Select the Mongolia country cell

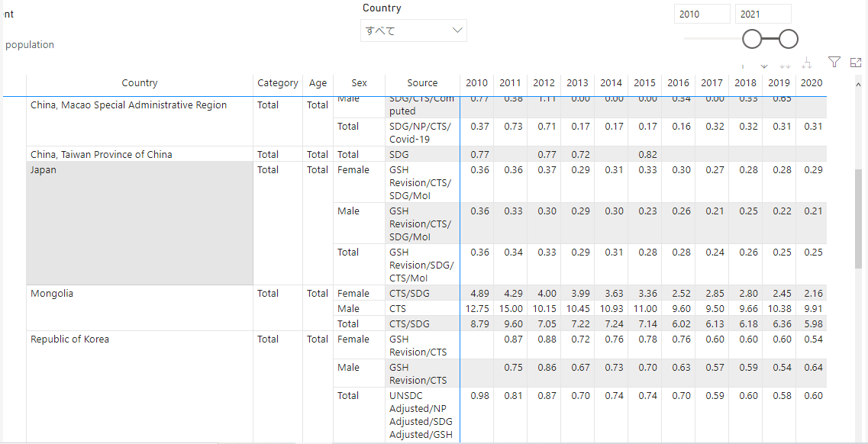(52, 294)
